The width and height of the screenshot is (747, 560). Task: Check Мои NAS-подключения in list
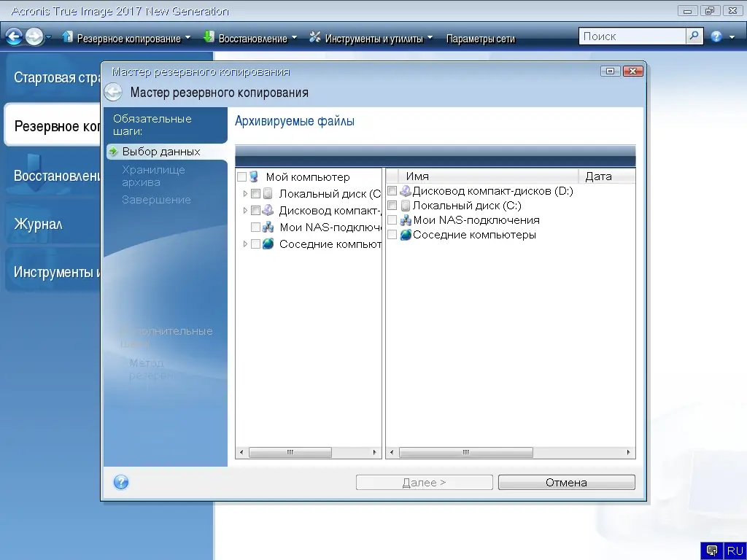click(x=392, y=220)
